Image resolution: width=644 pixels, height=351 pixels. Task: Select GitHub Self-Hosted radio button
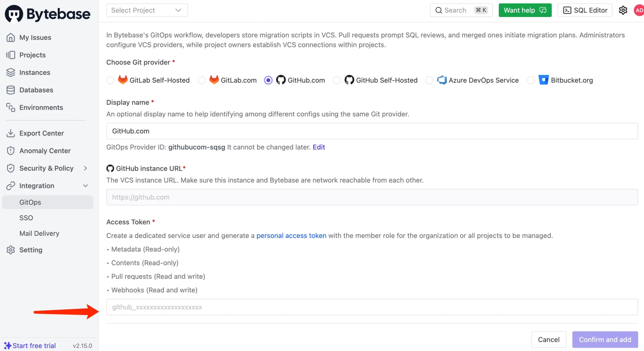[336, 80]
